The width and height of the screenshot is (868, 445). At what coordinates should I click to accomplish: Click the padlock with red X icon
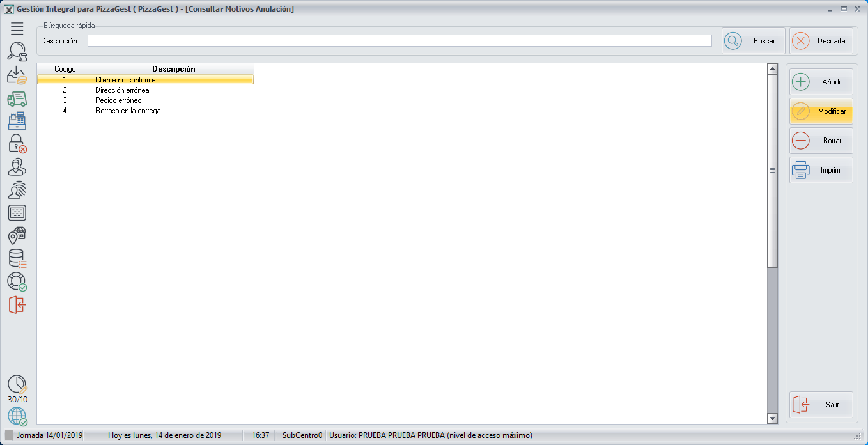click(x=17, y=144)
